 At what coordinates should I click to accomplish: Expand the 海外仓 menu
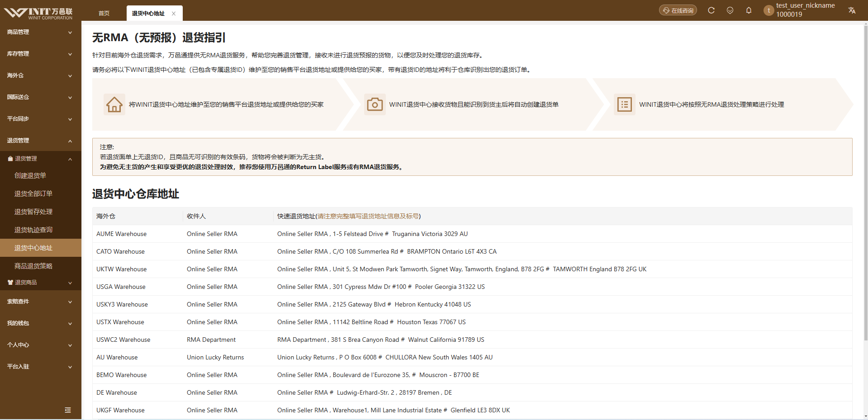[41, 76]
